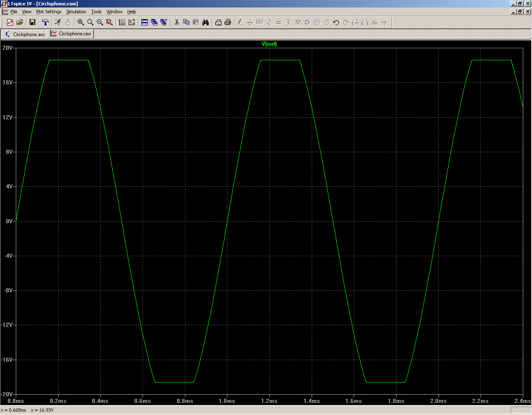Click the Autorange plot icon
Image resolution: width=532 pixels, height=415 pixels.
click(132, 22)
